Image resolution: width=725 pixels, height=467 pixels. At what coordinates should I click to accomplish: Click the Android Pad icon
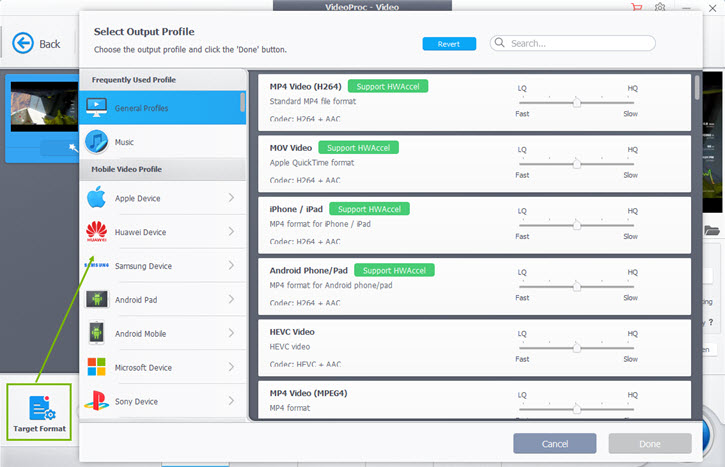coord(97,299)
